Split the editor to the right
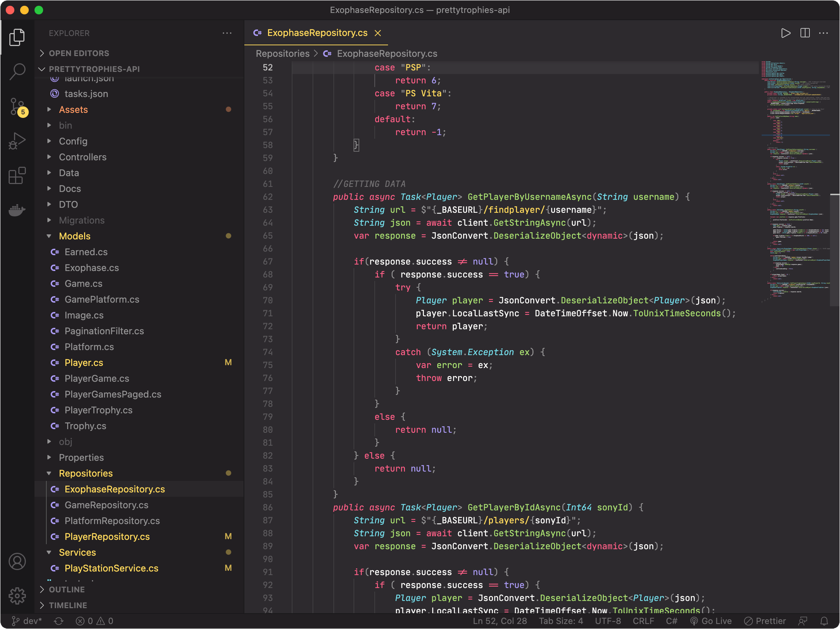 point(805,33)
